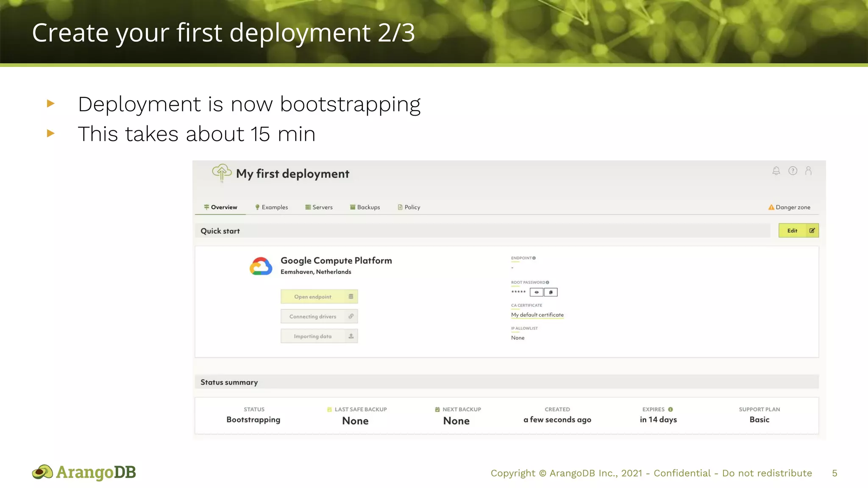Click the LAST SAFE BACKUP None value
The height and width of the screenshot is (488, 868).
click(355, 421)
